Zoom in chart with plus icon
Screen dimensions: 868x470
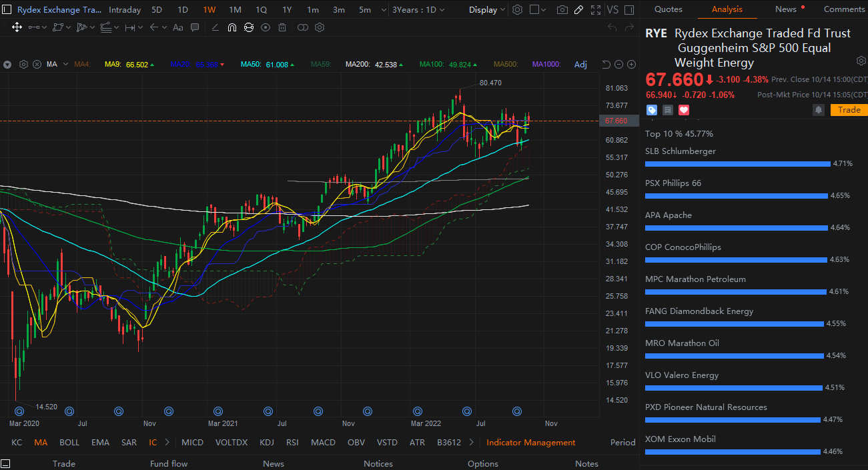tap(630, 65)
